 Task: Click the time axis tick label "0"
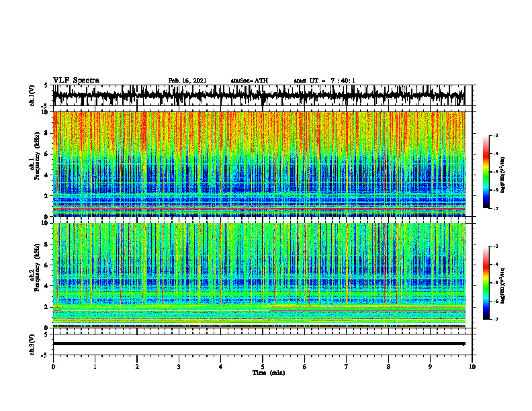(x=53, y=367)
